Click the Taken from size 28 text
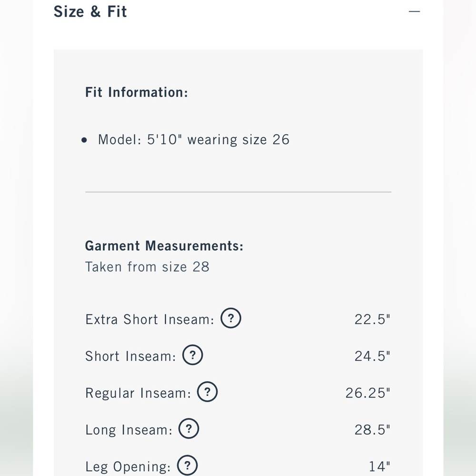This screenshot has width=476, height=476. click(147, 267)
